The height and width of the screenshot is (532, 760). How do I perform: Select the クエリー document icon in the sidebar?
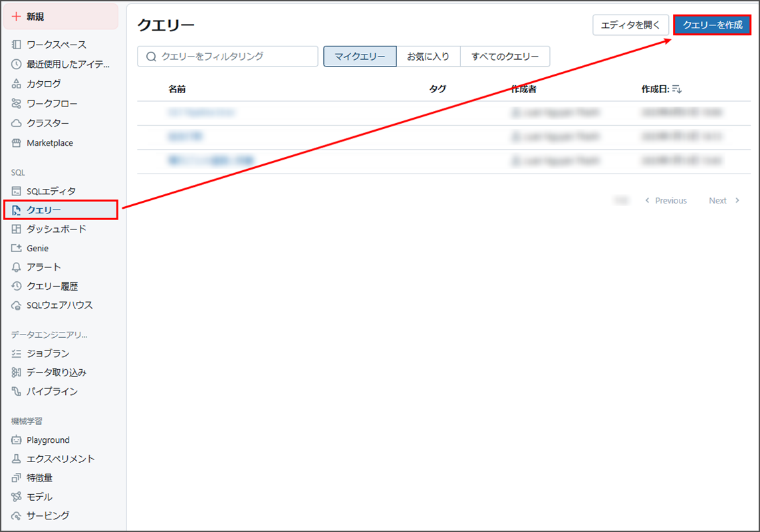point(16,210)
